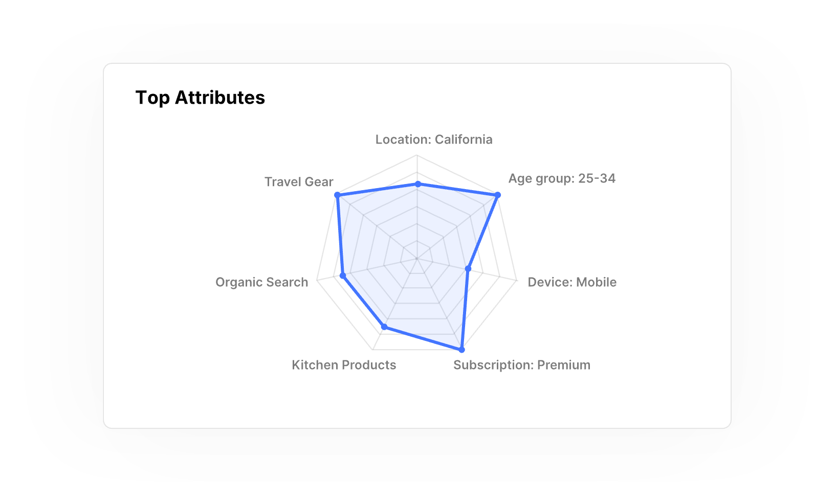Select the Kitchen Products axis label
Viewport: 836px width, 504px height.
click(x=344, y=365)
